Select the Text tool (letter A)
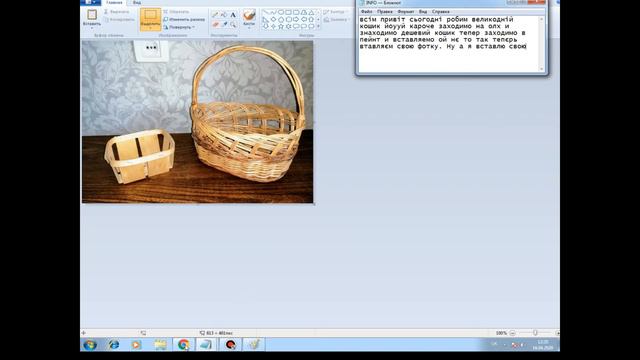The image size is (640, 360). [x=233, y=15]
